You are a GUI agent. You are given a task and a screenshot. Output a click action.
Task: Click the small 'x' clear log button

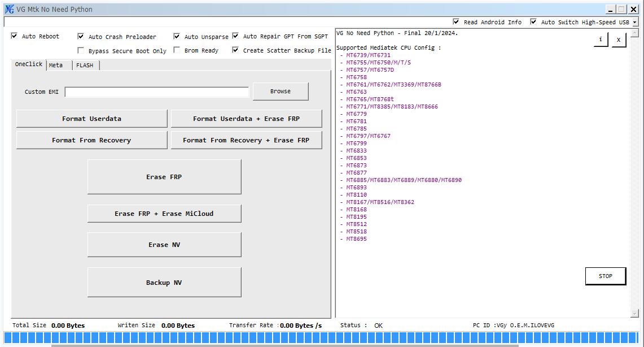(x=619, y=40)
